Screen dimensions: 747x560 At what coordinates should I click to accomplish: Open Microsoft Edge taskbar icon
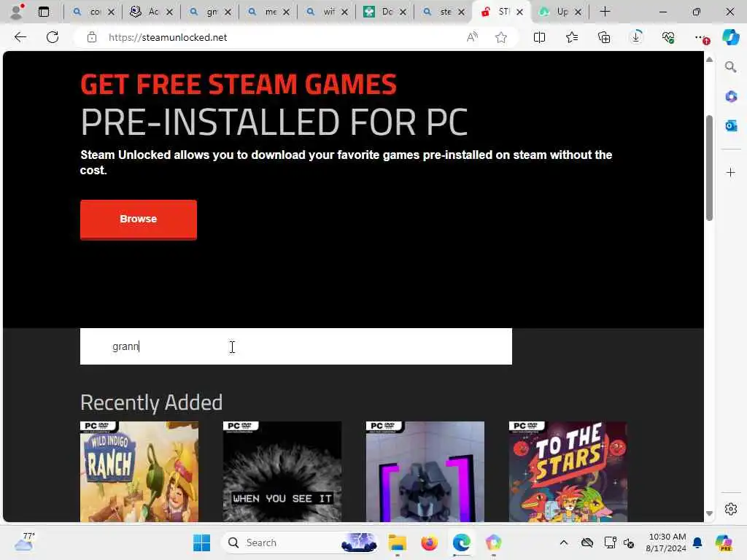(462, 542)
